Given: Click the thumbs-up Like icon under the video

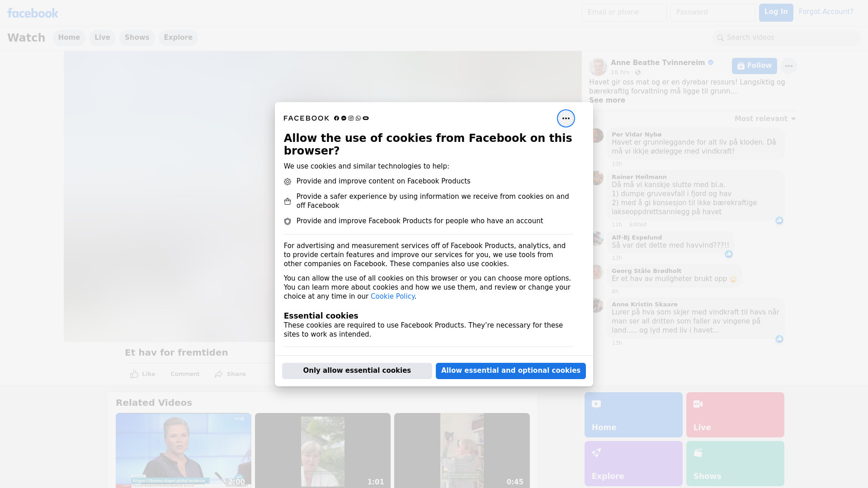Looking at the screenshot, I should 134,374.
